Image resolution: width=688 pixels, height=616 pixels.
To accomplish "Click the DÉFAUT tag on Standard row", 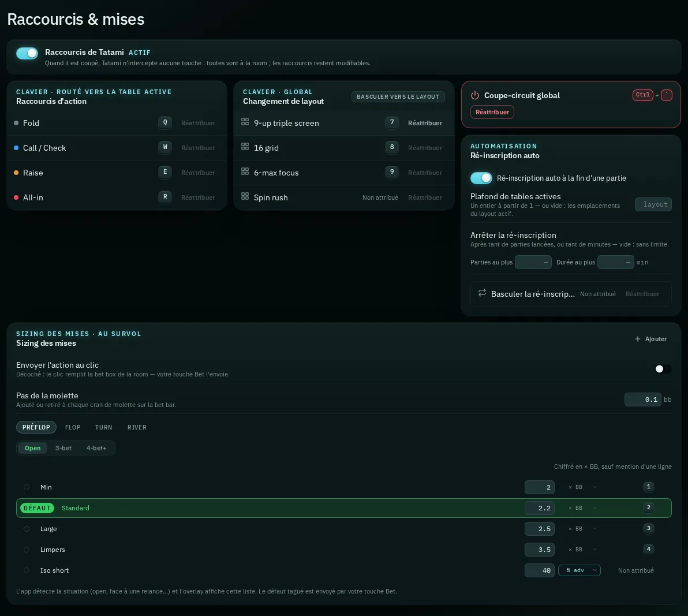I will 38,508.
